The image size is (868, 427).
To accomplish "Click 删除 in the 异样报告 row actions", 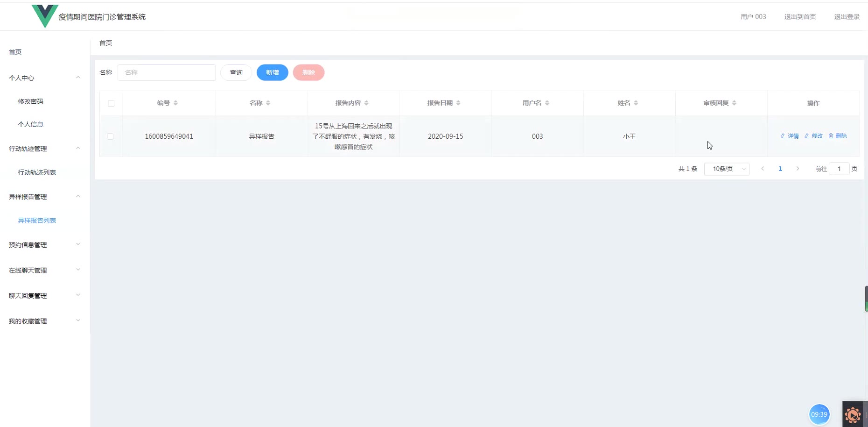I will pos(838,136).
